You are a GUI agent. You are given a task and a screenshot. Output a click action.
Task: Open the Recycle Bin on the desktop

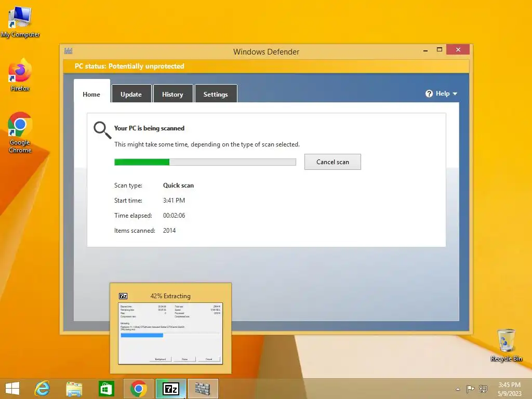[506, 345]
